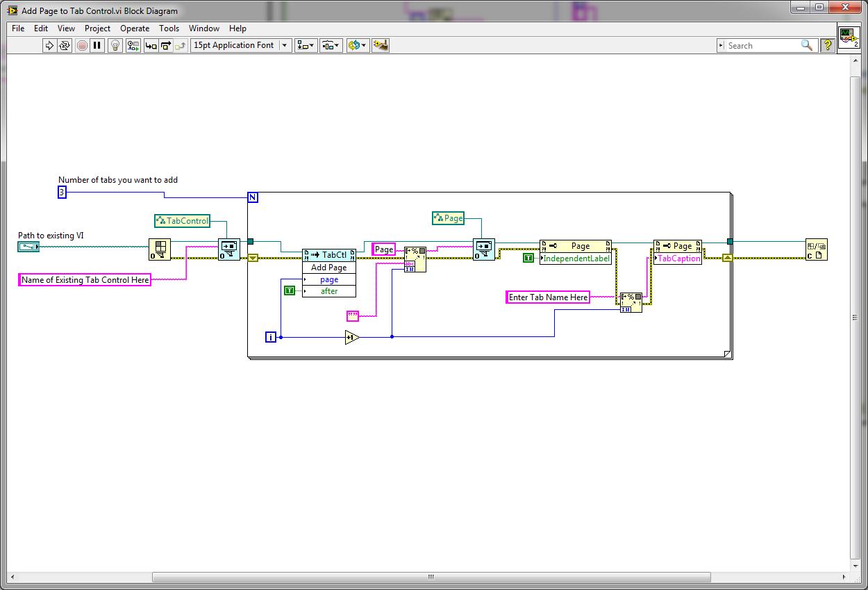Click the Run arrow button
Image resolution: width=868 pixels, height=590 pixels.
(49, 45)
